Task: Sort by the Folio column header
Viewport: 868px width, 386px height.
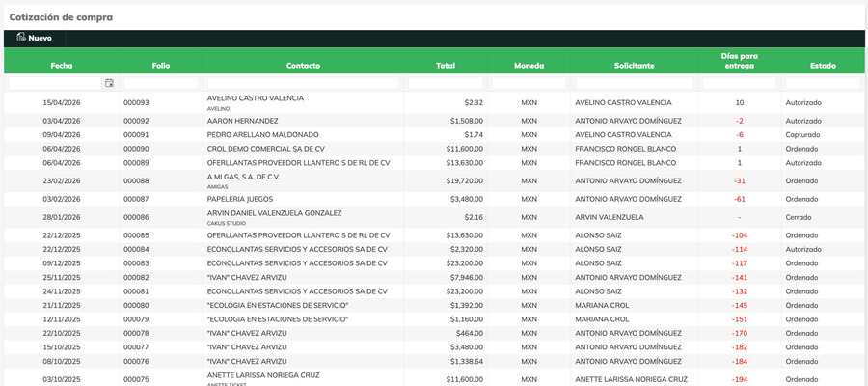Action: pyautogui.click(x=161, y=66)
